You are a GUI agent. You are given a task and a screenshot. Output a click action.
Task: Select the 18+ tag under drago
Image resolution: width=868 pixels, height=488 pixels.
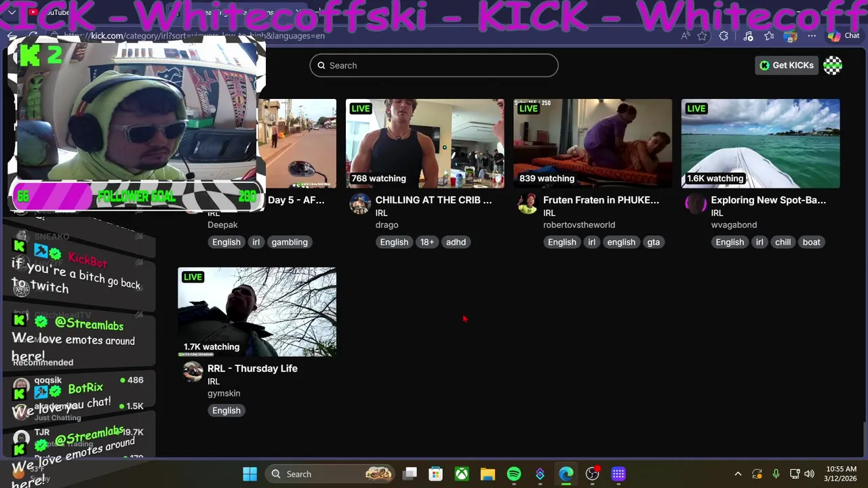[427, 242]
